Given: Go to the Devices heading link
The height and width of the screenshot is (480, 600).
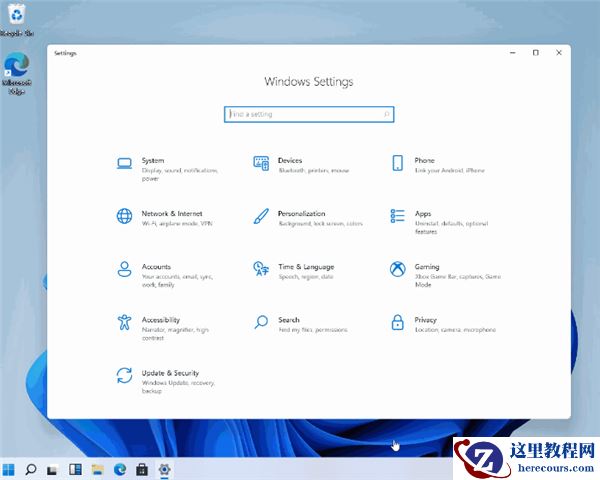Looking at the screenshot, I should pos(290,160).
